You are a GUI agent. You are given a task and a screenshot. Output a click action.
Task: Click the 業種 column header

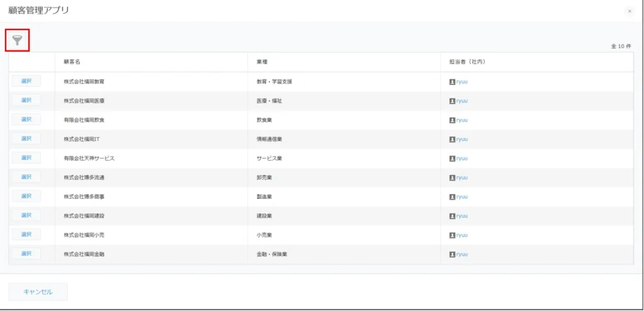point(262,62)
